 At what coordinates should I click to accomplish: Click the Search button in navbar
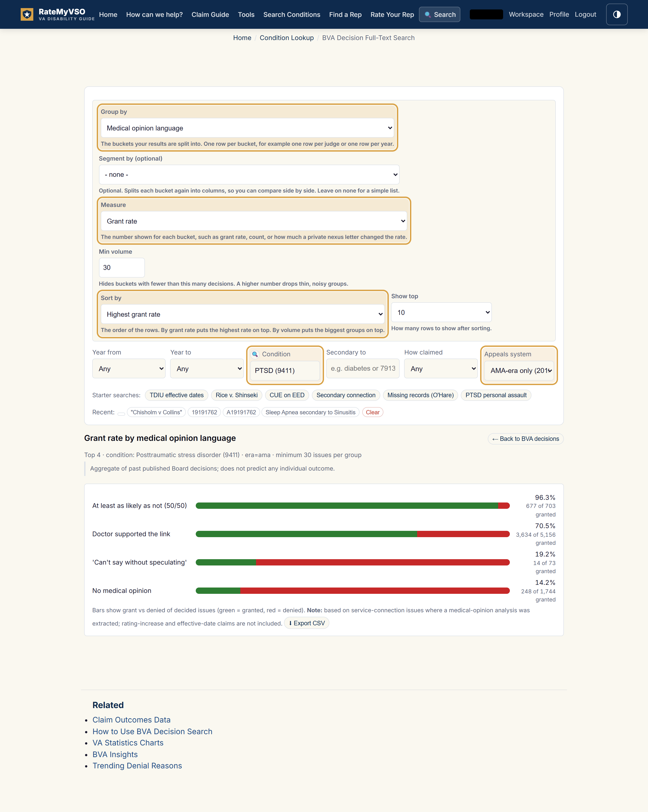tap(439, 14)
